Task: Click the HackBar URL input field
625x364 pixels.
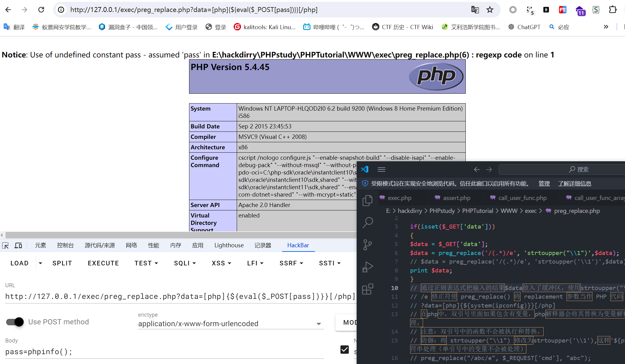Action: click(181, 296)
